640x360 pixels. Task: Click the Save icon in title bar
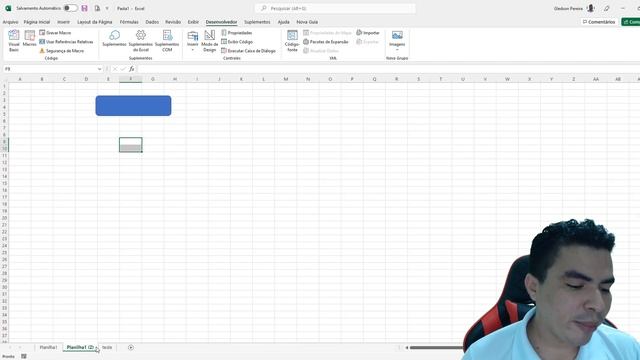84,8
